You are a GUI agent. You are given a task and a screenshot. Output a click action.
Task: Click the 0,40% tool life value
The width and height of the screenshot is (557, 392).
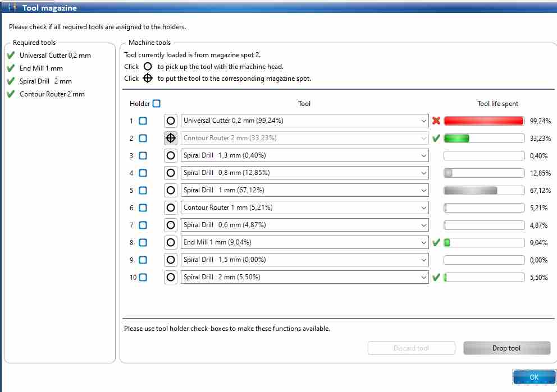(538, 156)
